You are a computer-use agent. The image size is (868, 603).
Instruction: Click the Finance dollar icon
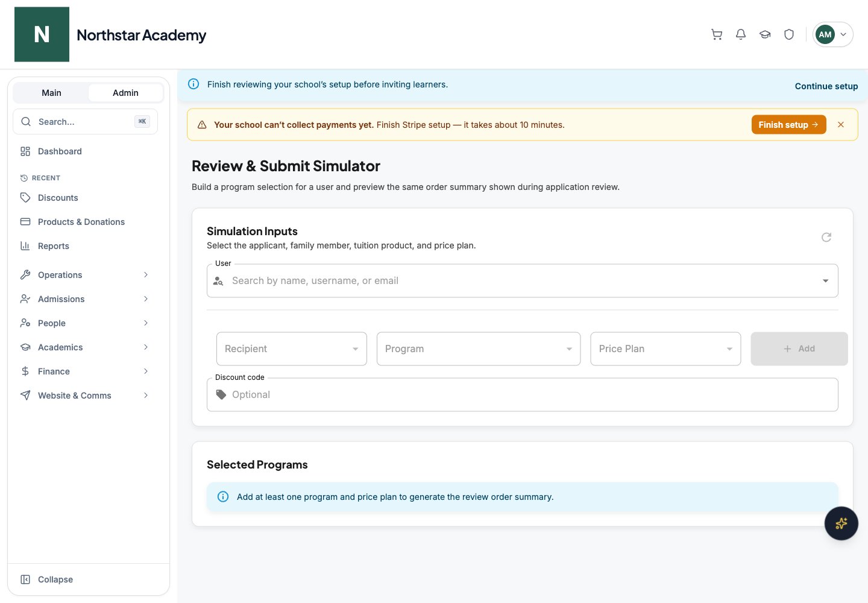(x=25, y=371)
